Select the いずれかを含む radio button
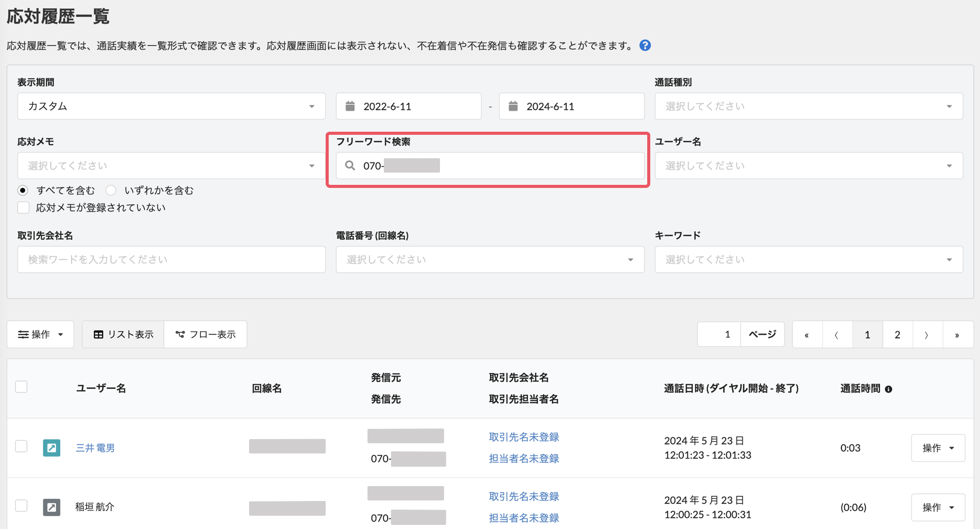980x529 pixels. click(x=111, y=190)
